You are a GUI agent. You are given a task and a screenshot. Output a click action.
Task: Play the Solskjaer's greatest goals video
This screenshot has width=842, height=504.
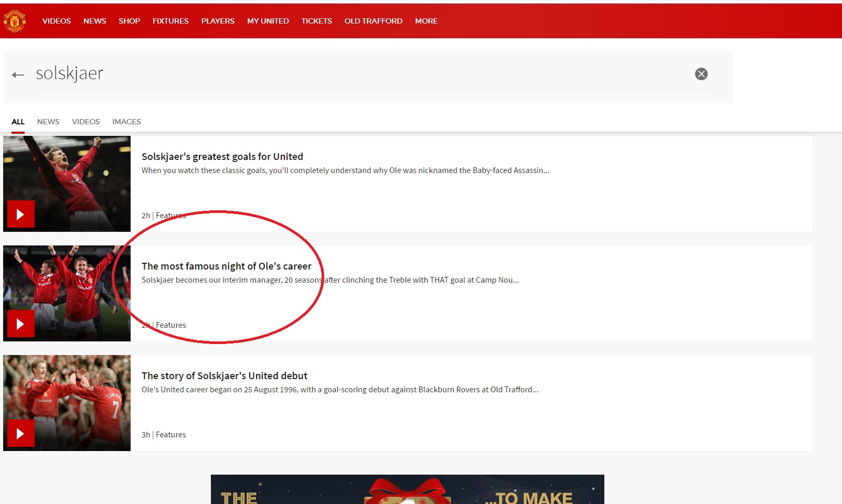pyautogui.click(x=21, y=214)
